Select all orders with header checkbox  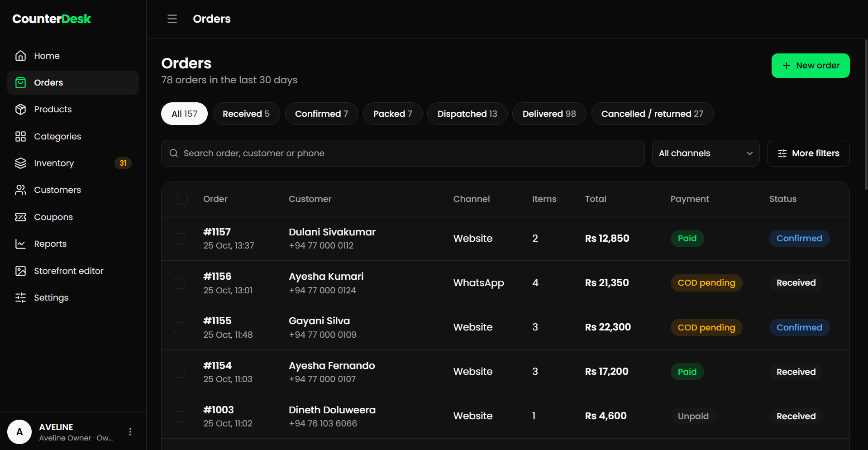pyautogui.click(x=182, y=199)
